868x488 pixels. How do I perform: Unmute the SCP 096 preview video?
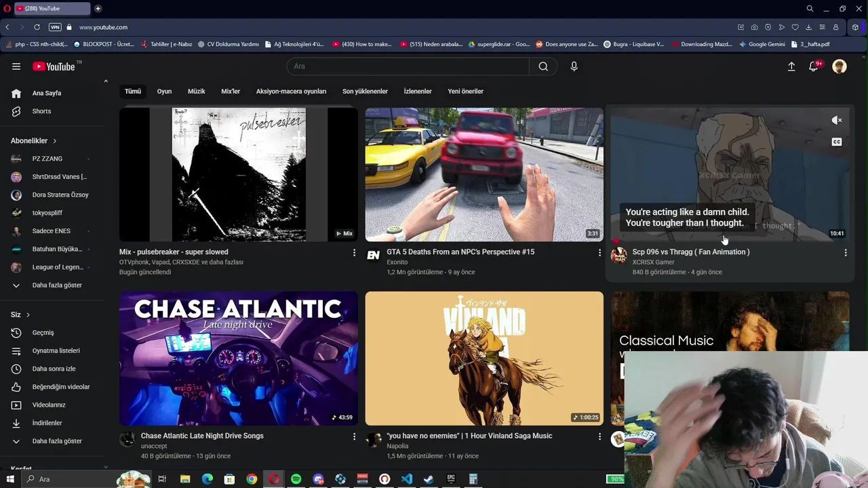click(837, 120)
